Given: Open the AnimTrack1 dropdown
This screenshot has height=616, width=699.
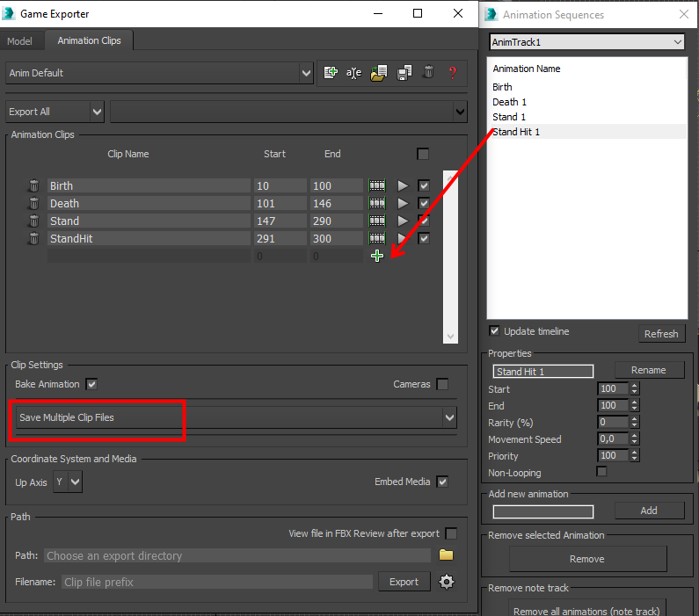Looking at the screenshot, I should point(587,42).
